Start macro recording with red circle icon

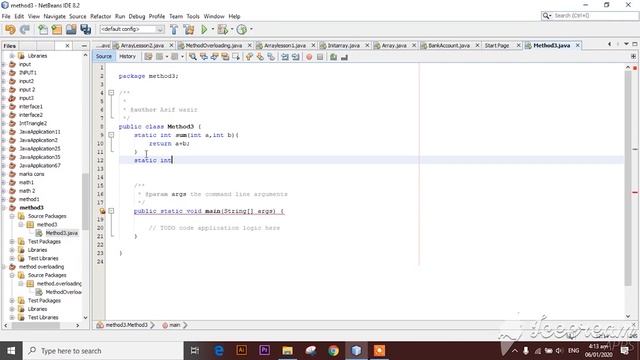pos(309,57)
